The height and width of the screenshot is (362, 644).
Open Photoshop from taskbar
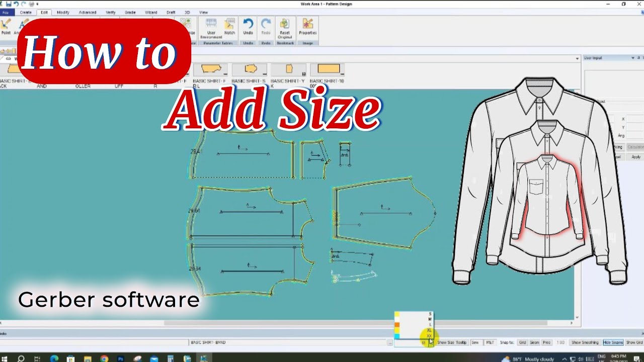pyautogui.click(x=121, y=358)
